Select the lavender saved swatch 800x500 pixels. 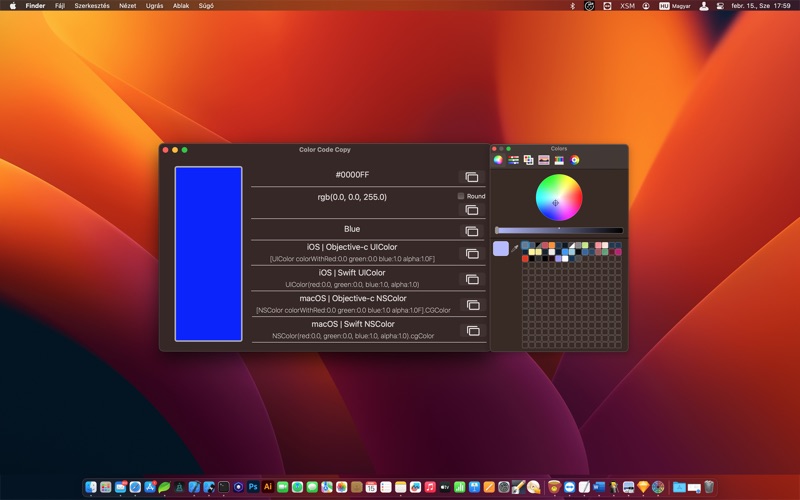pos(558,259)
